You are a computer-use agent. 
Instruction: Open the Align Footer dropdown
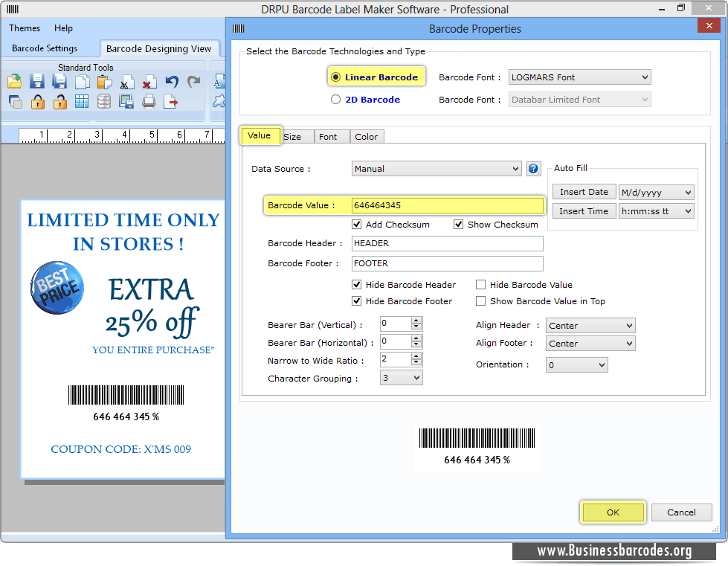coord(590,344)
